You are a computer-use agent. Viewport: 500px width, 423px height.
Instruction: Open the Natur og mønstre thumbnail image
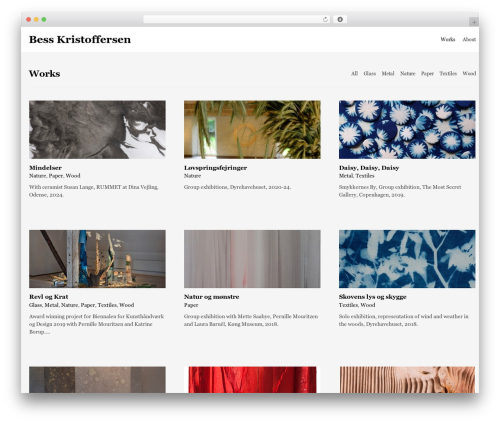pos(252,259)
